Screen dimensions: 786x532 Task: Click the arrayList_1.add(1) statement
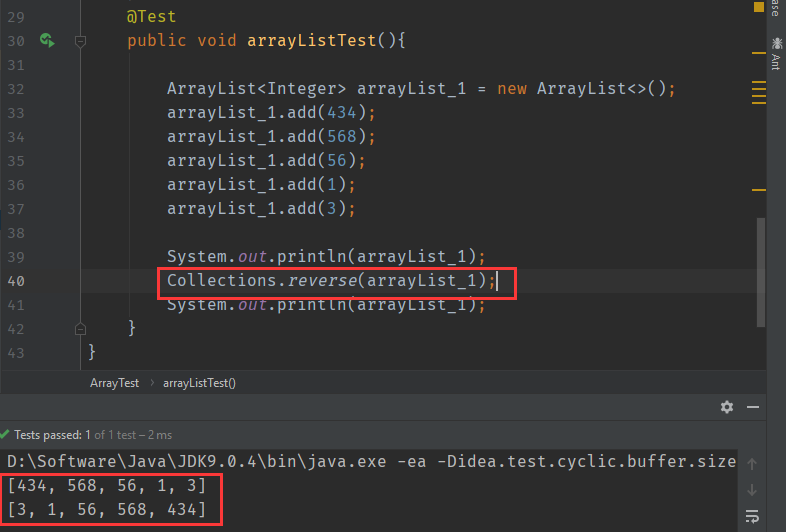[261, 185]
